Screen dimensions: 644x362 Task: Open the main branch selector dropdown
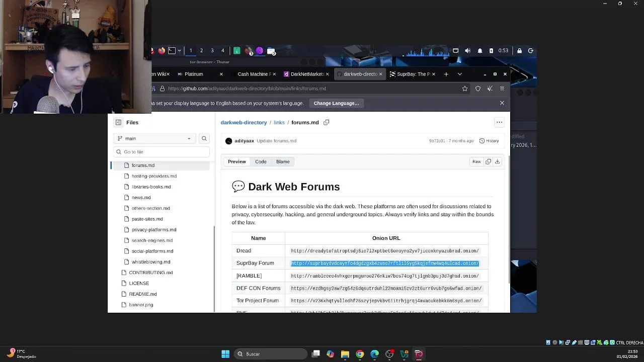(154, 138)
